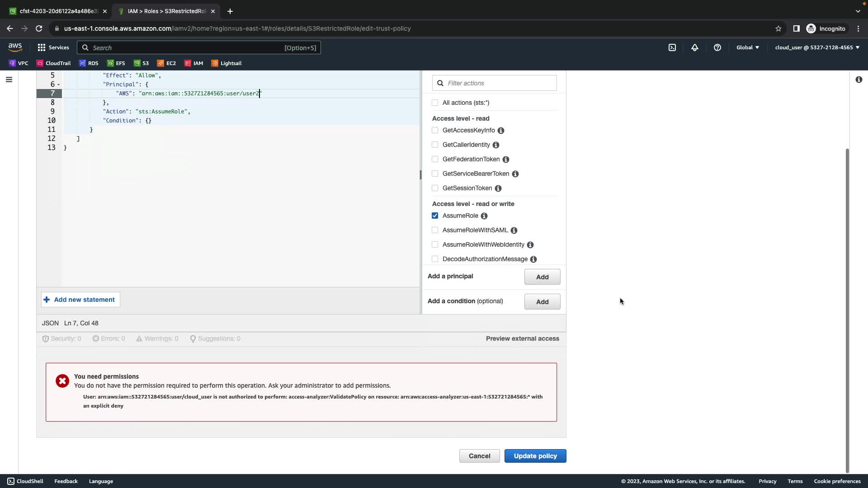Uncheck the AssumeRole action checkbox
Image resolution: width=868 pixels, height=488 pixels.
pos(435,216)
